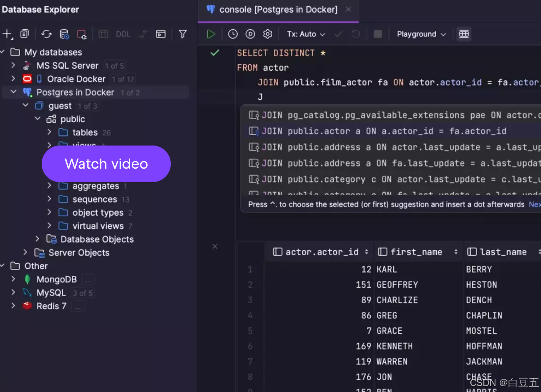Click the '1 of 3' badge beside guest
Image resolution: width=541 pixels, height=392 pixels.
point(88,106)
